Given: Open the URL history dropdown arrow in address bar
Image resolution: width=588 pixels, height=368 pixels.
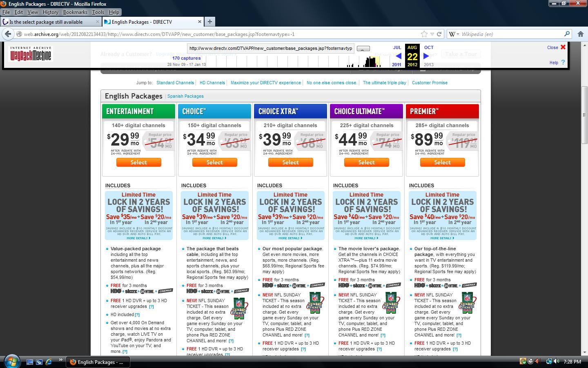Looking at the screenshot, I should pyautogui.click(x=432, y=34).
